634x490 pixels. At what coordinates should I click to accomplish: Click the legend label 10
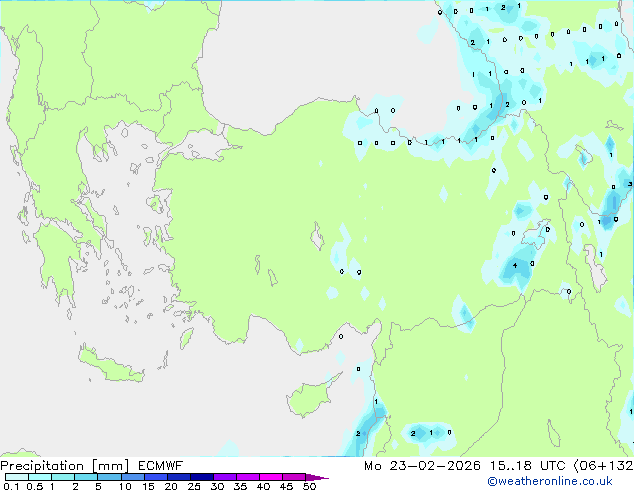125,486
